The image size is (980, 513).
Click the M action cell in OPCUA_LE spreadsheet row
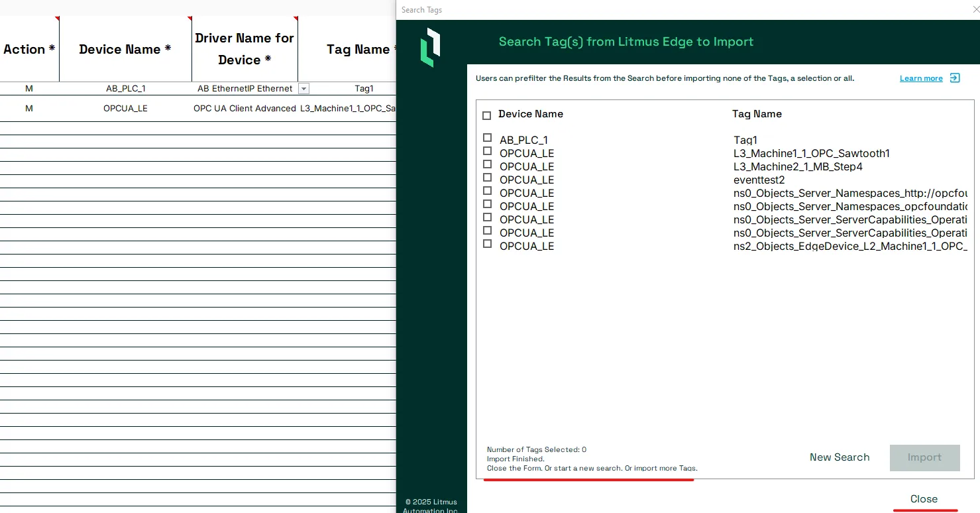29,109
